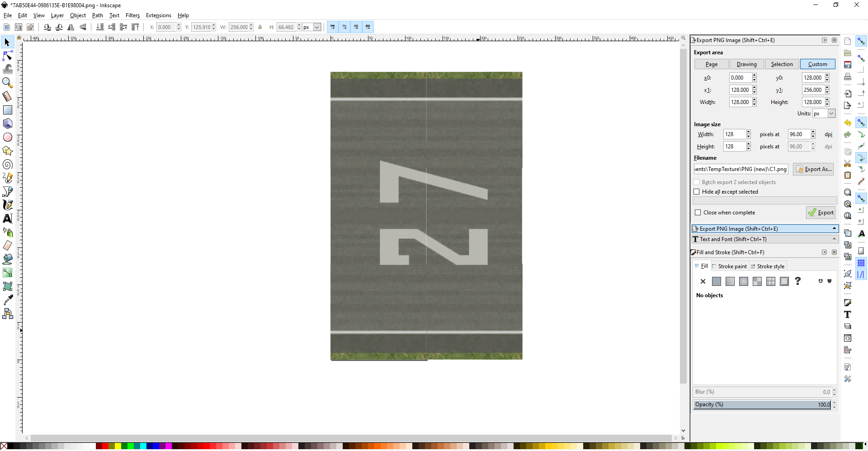
Task: Expand Text and Font panel
Action: 765,239
